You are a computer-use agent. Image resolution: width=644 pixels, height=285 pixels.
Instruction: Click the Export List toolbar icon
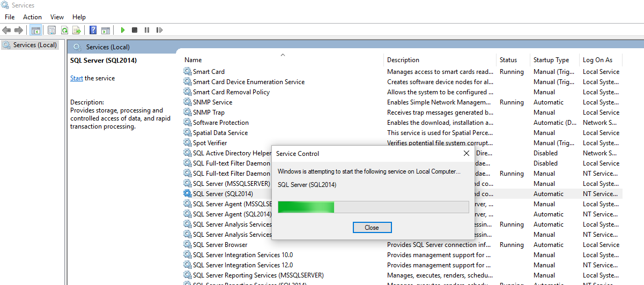pos(77,31)
